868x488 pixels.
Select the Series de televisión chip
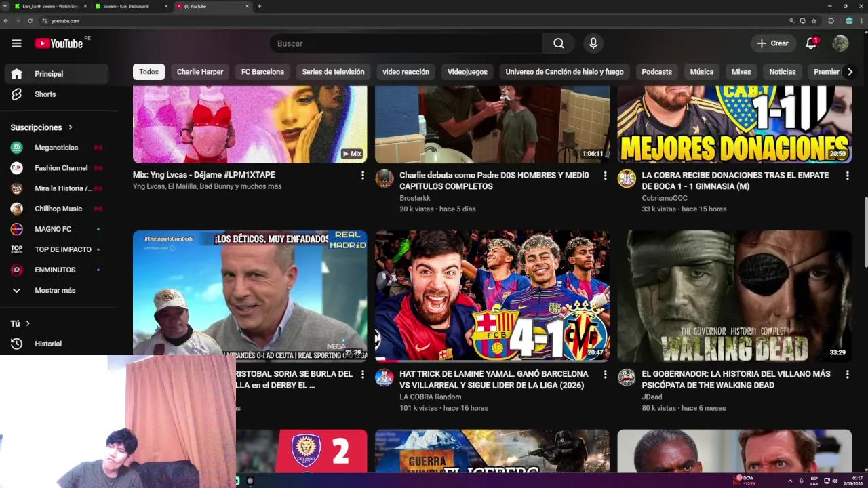click(333, 72)
